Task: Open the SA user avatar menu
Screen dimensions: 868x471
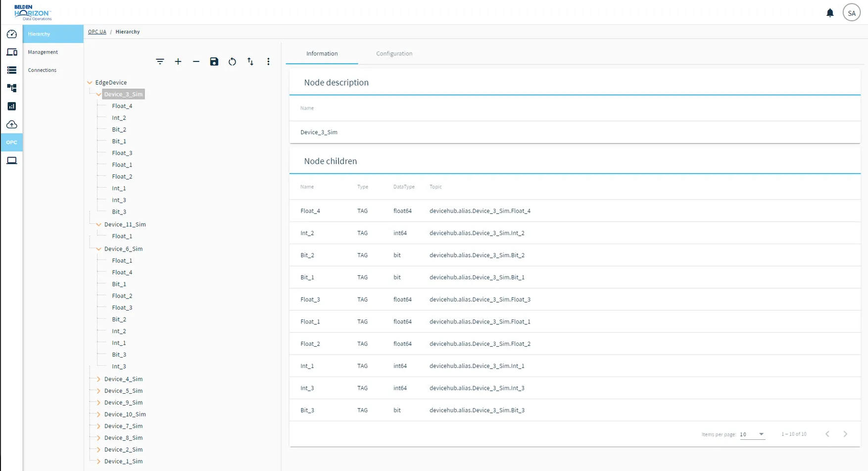Action: pos(852,13)
